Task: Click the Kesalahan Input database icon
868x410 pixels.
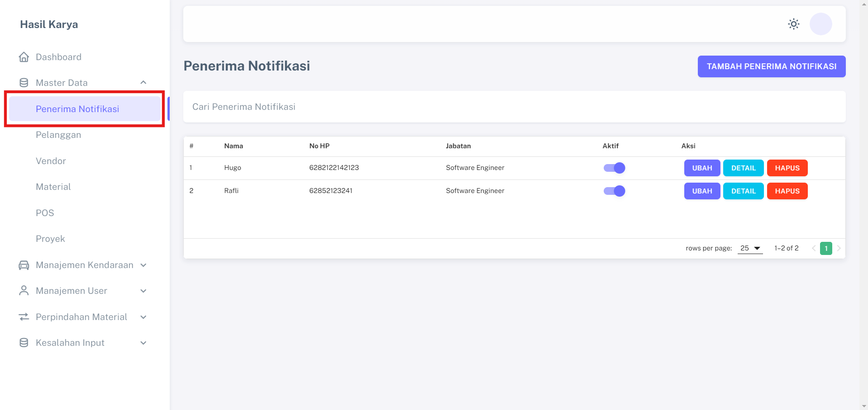Action: [24, 343]
